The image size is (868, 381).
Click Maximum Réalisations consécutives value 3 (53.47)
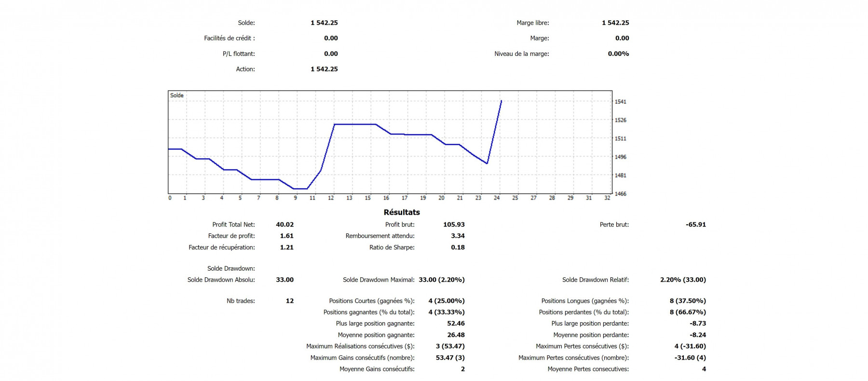click(450, 346)
